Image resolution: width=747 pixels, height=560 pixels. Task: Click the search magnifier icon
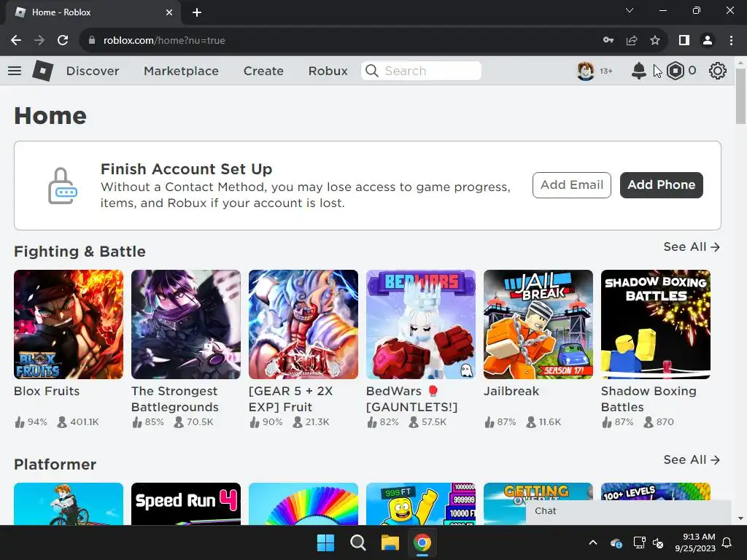click(371, 71)
